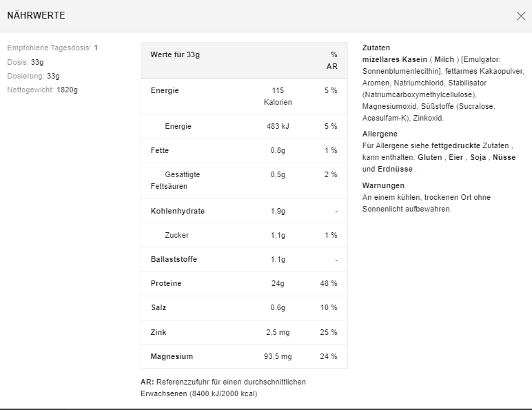Select the Ballaststoffe row
Screen dimensions: 532x410
click(x=244, y=259)
